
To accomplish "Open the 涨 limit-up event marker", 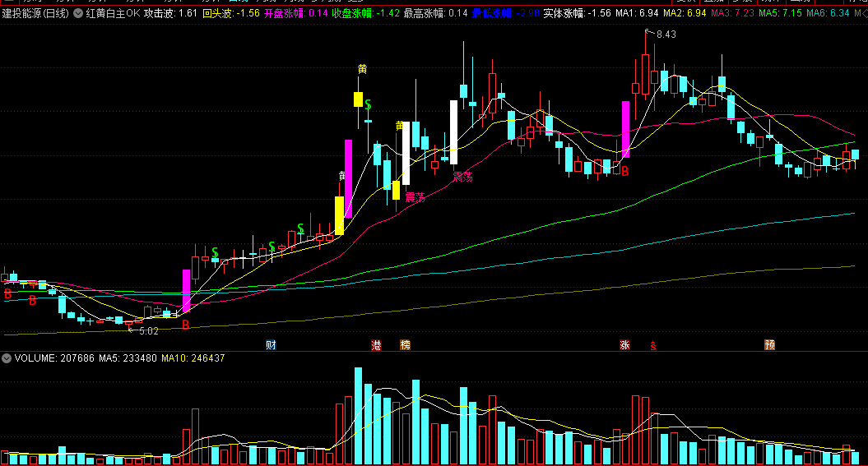I will (625, 345).
